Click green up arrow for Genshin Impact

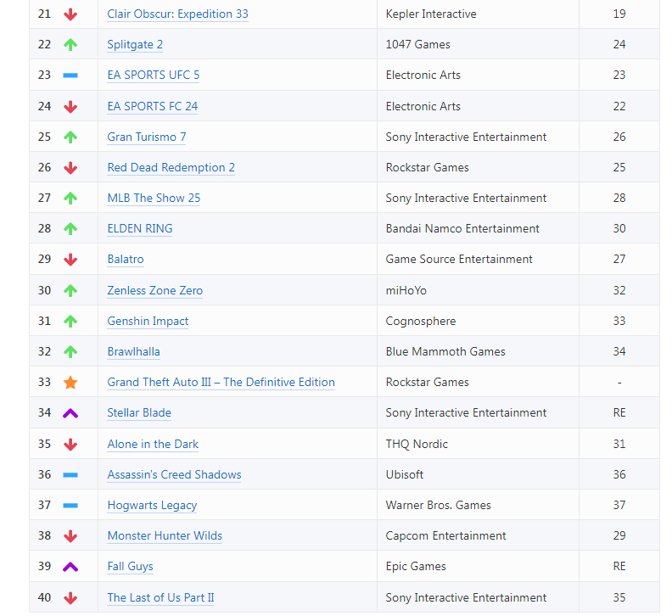click(x=70, y=321)
